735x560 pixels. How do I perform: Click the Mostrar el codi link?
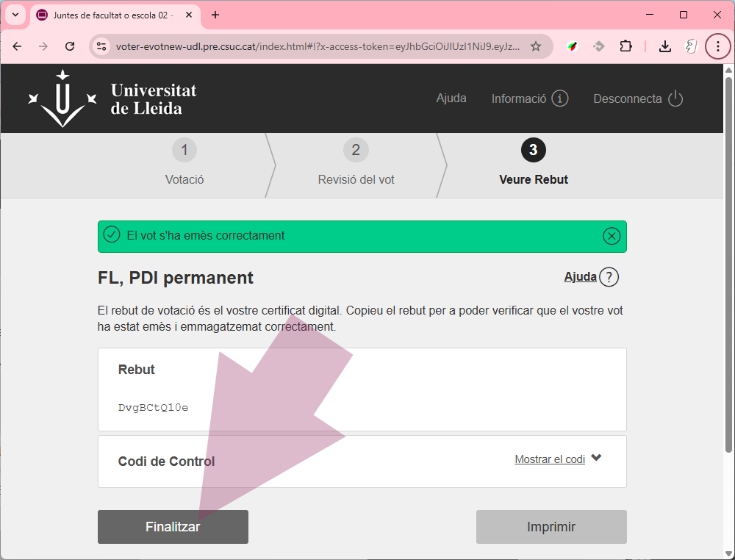[x=549, y=459]
